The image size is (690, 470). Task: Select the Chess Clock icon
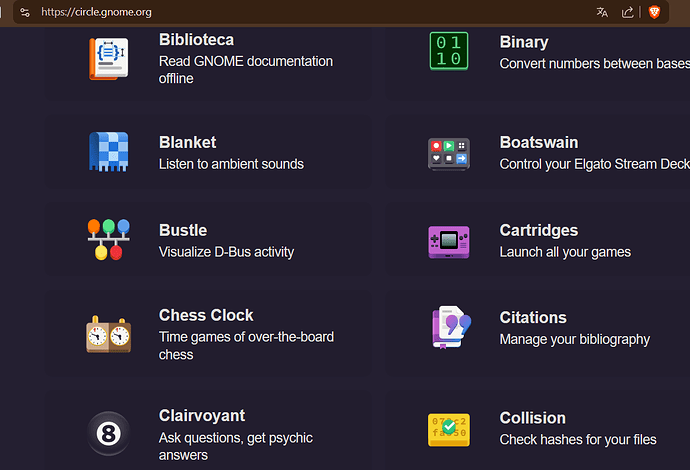click(x=107, y=334)
